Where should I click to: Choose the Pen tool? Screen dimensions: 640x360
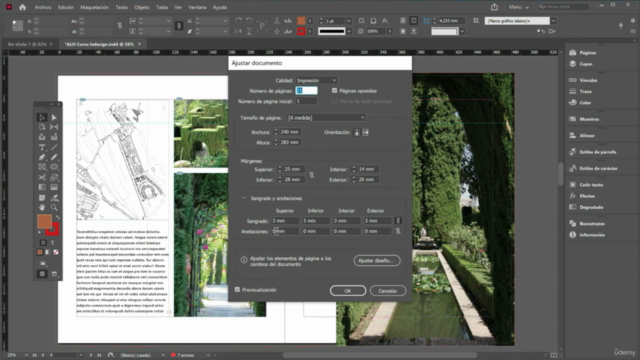pyautogui.click(x=42, y=157)
